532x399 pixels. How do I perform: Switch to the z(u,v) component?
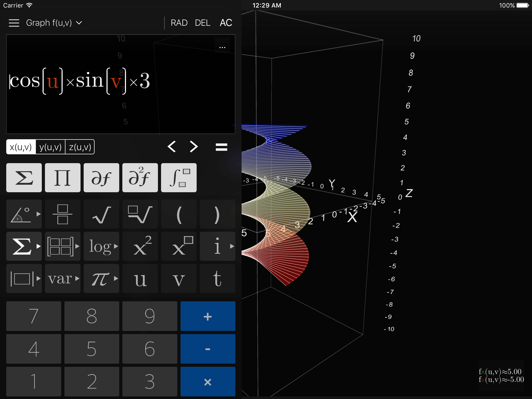coord(80,147)
